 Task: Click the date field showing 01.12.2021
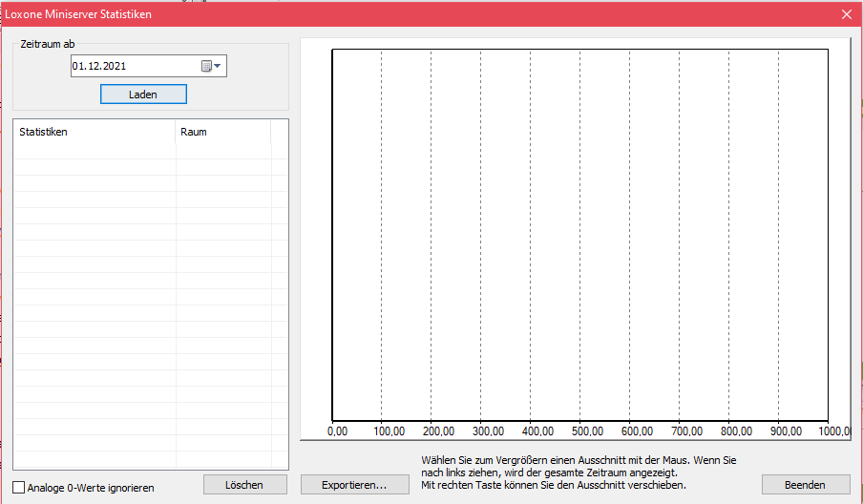(149, 66)
